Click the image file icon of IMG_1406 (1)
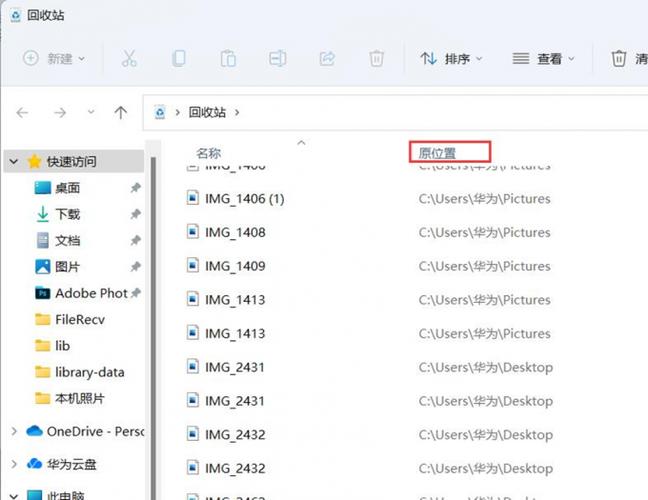Image resolution: width=648 pixels, height=500 pixels. (x=193, y=198)
